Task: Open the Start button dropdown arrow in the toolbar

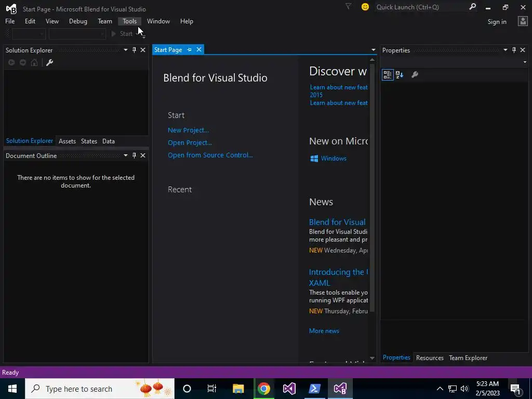Action: click(x=137, y=34)
